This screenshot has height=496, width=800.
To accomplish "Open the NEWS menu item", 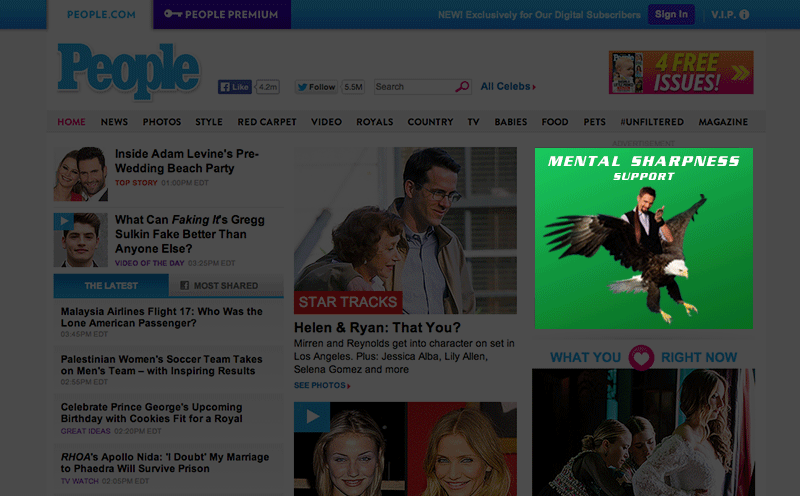I will click(x=114, y=122).
